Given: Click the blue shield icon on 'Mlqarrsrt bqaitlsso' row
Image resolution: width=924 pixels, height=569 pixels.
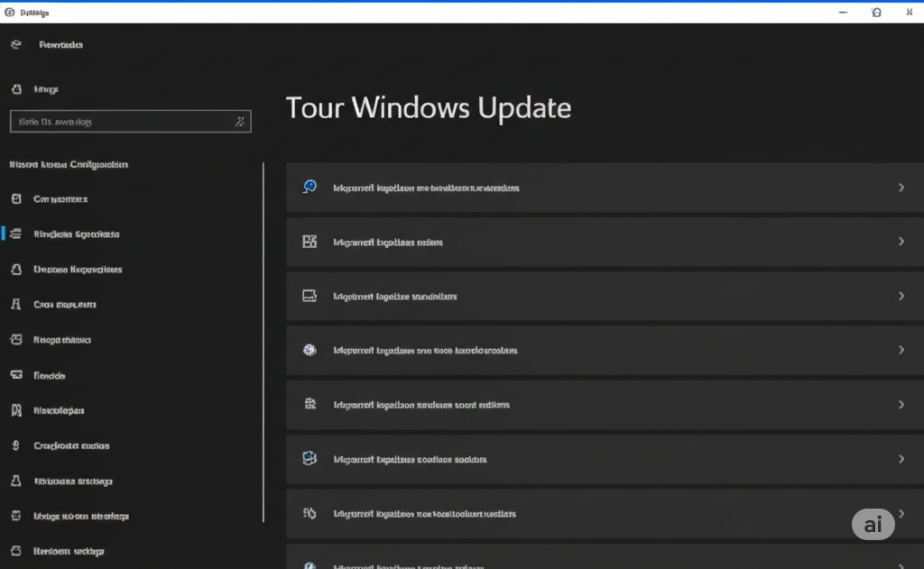Looking at the screenshot, I should (x=310, y=458).
